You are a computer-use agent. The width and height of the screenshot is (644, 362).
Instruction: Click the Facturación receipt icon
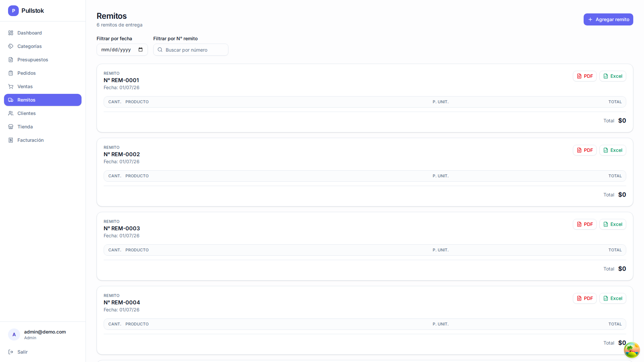11,140
